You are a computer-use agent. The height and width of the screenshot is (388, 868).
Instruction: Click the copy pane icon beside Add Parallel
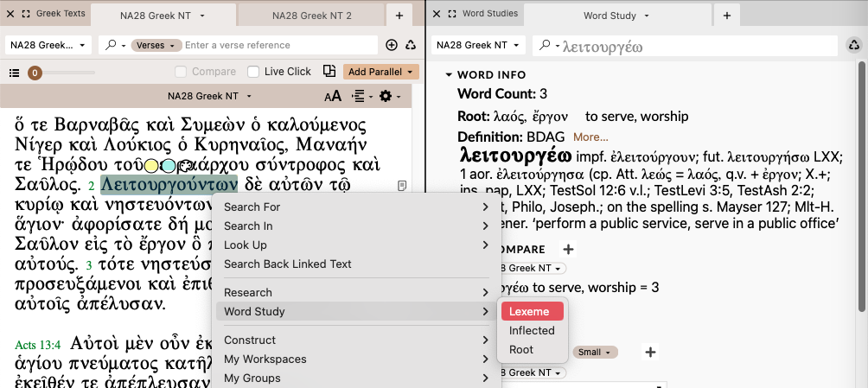(x=329, y=72)
